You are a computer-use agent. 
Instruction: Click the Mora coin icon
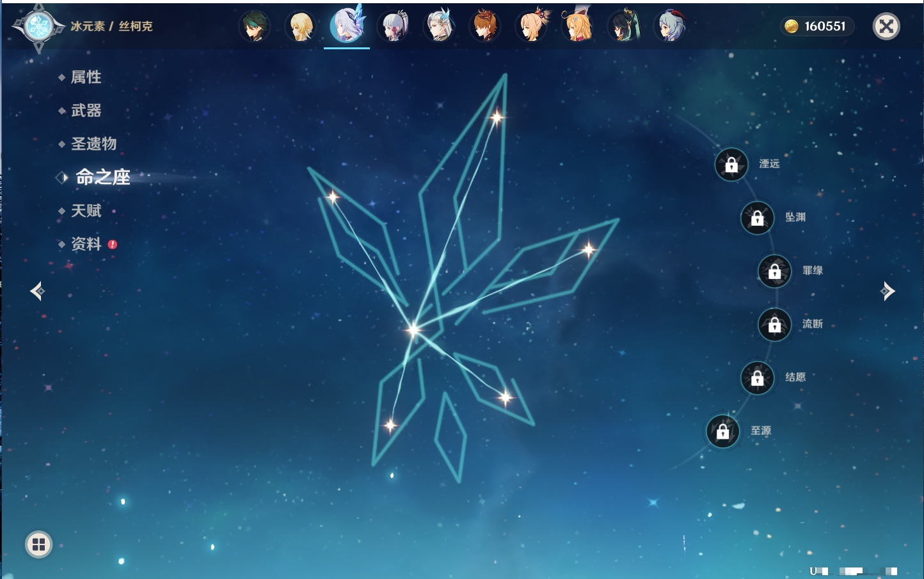click(792, 26)
